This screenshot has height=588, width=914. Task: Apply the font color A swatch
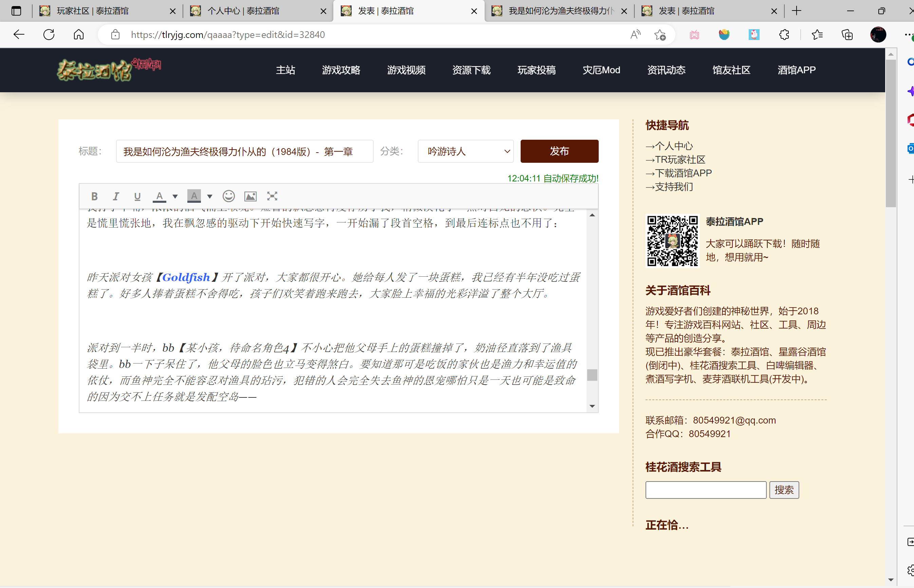point(159,196)
